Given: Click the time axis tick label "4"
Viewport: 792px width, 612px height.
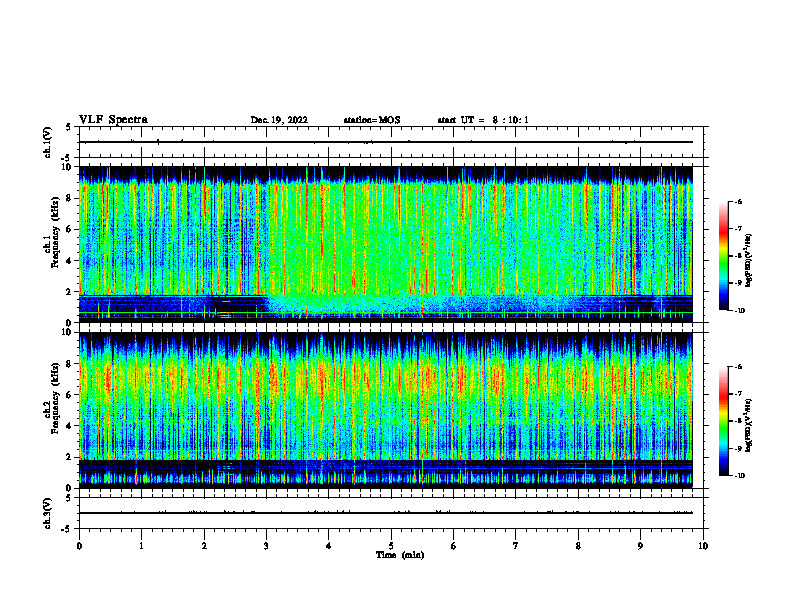Looking at the screenshot, I should pos(329,546).
